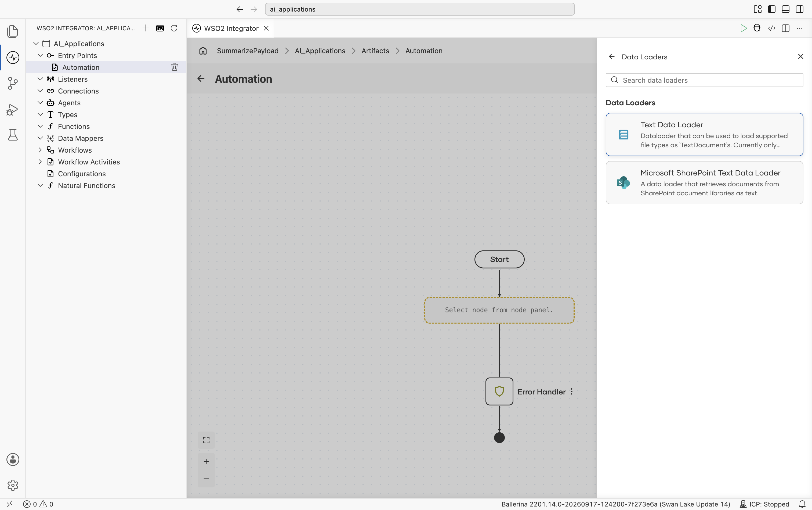Refresh the WSO2 Integrator project tree
The width and height of the screenshot is (812, 510).
click(x=174, y=28)
